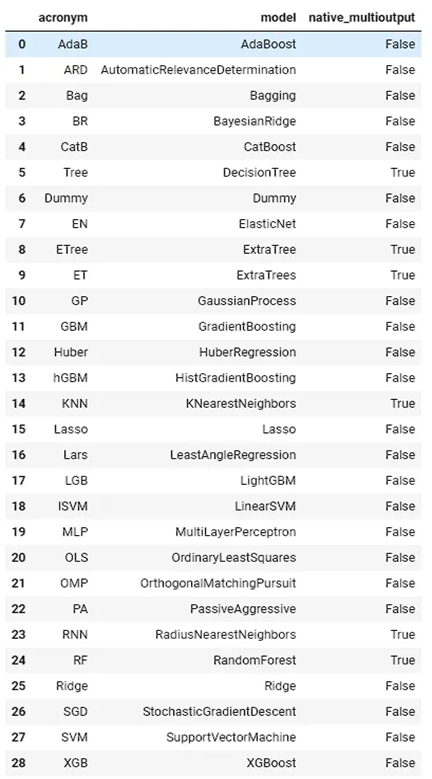
Task: Select the highlighted AdaBoost row
Action: (214, 44)
